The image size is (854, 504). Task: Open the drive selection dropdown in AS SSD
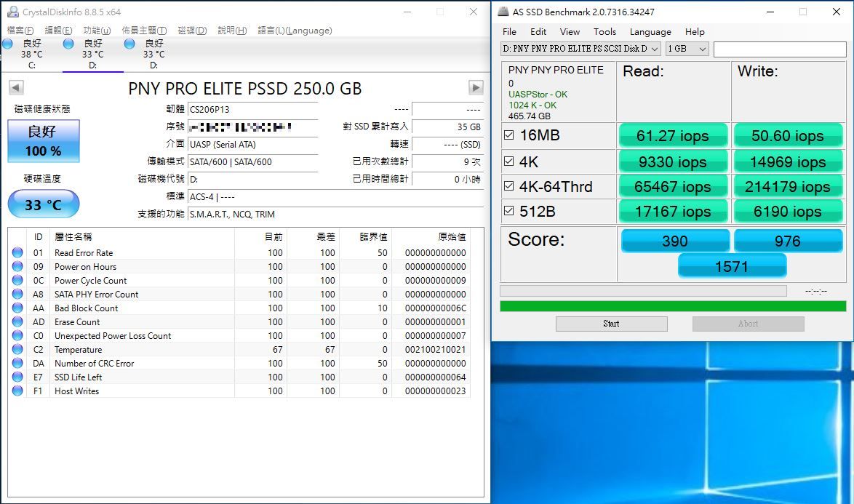[x=580, y=49]
